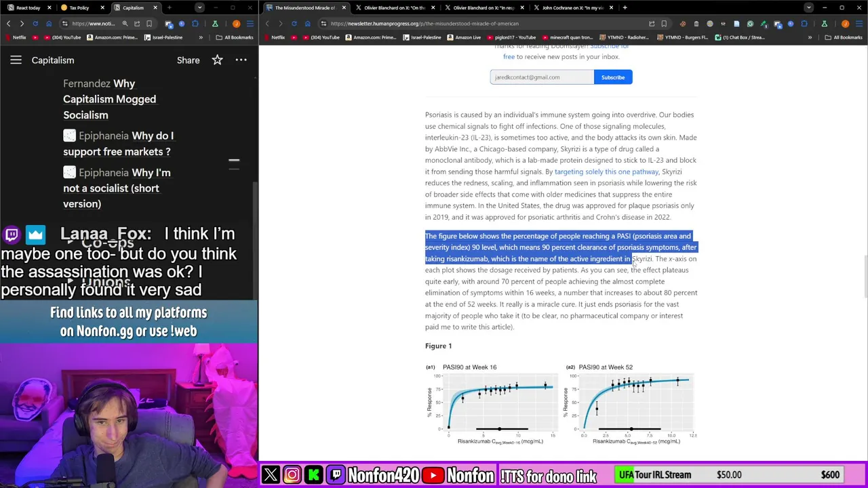Open the All Bookmarks folder in the right browser
The height and width of the screenshot is (488, 868).
[x=844, y=37]
